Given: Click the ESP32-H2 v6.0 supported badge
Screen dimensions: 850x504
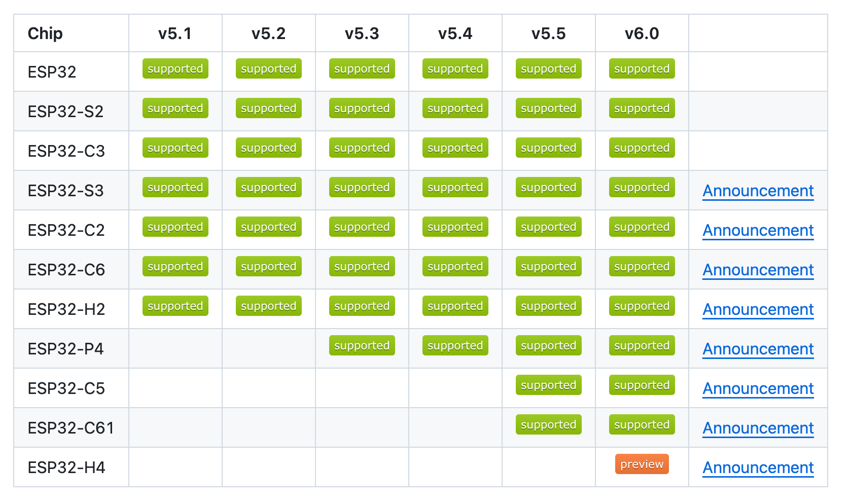Looking at the screenshot, I should coord(642,306).
